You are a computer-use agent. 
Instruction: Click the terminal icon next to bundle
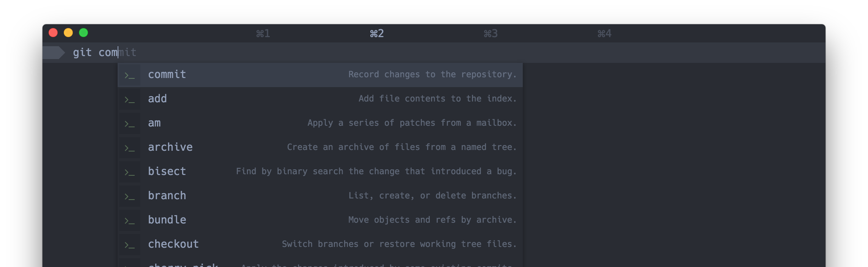pyautogui.click(x=130, y=220)
